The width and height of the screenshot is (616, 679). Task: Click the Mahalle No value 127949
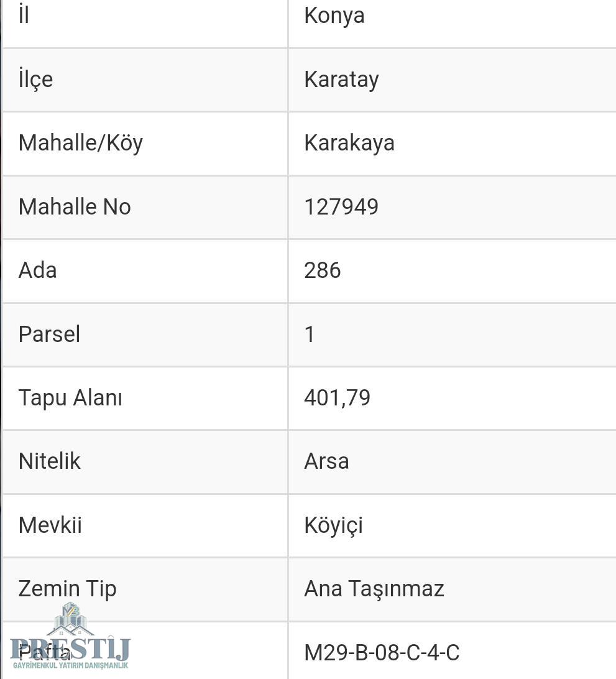click(341, 206)
